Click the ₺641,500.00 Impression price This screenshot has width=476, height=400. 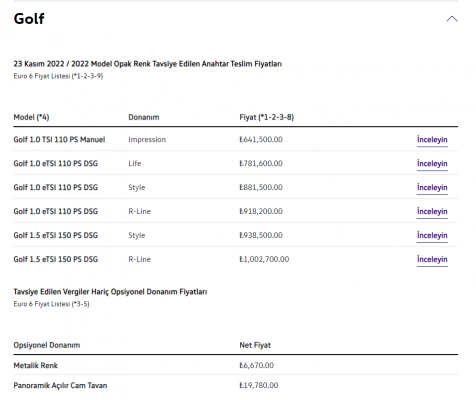tap(261, 139)
